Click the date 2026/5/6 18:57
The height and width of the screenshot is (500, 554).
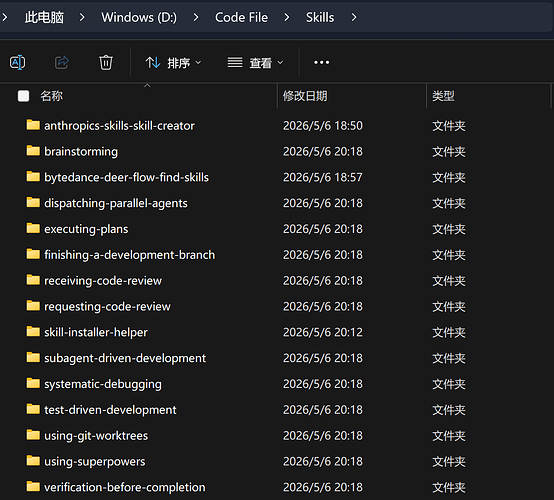pyautogui.click(x=323, y=177)
